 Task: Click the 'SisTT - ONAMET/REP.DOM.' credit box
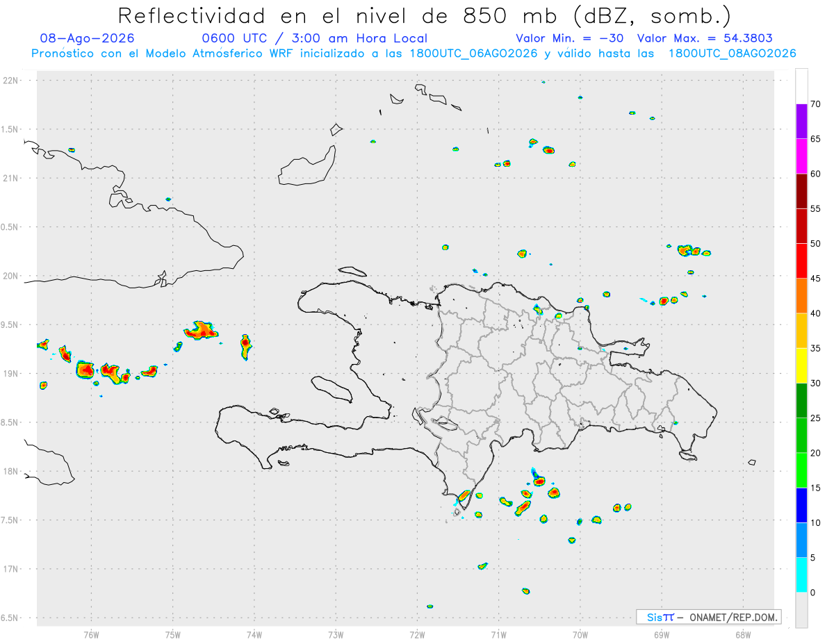pyautogui.click(x=708, y=617)
